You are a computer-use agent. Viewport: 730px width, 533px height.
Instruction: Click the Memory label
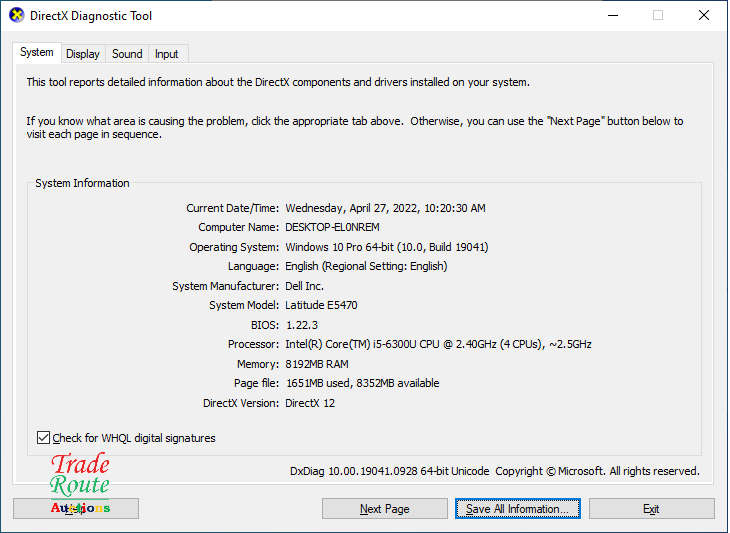tap(257, 364)
